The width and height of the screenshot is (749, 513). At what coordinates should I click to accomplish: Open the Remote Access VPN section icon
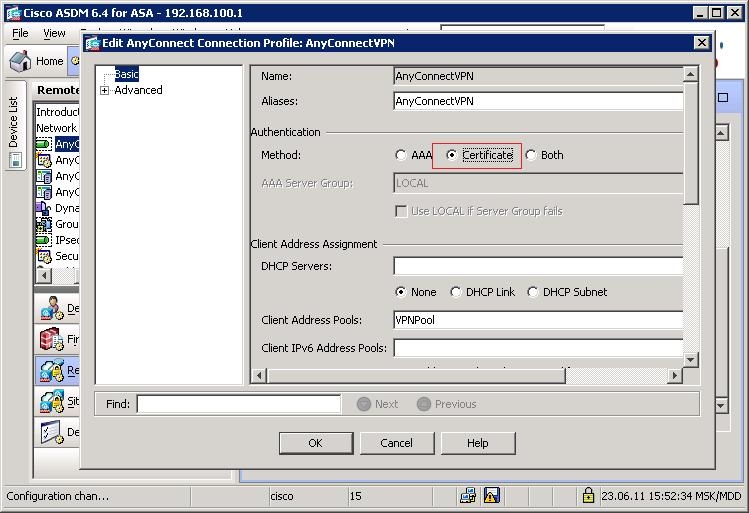tap(52, 370)
